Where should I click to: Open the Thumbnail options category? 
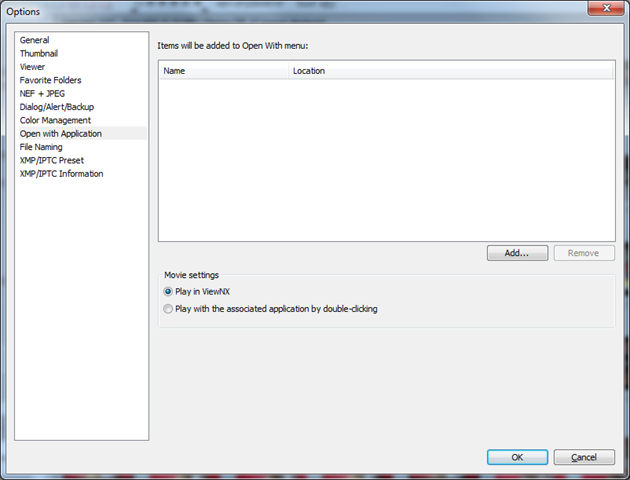pyautogui.click(x=39, y=53)
